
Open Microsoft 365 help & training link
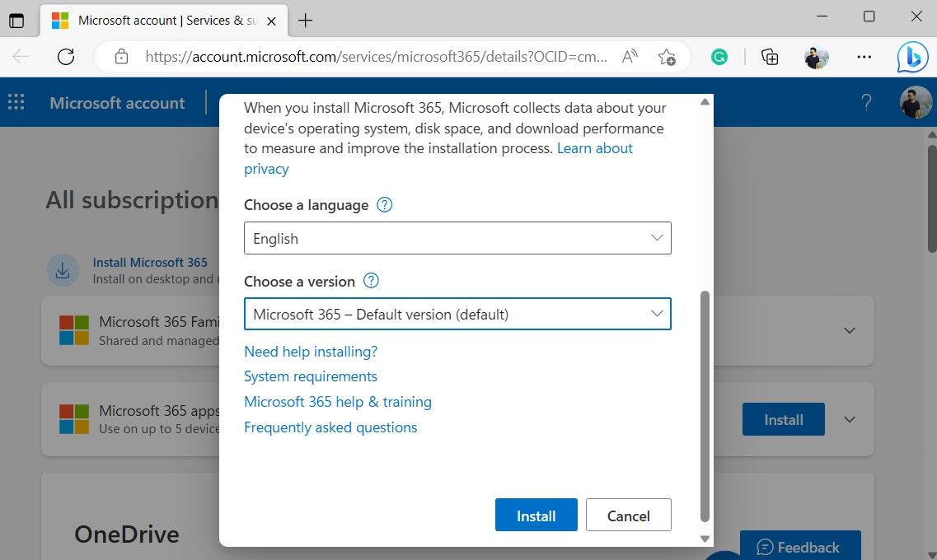coord(338,402)
